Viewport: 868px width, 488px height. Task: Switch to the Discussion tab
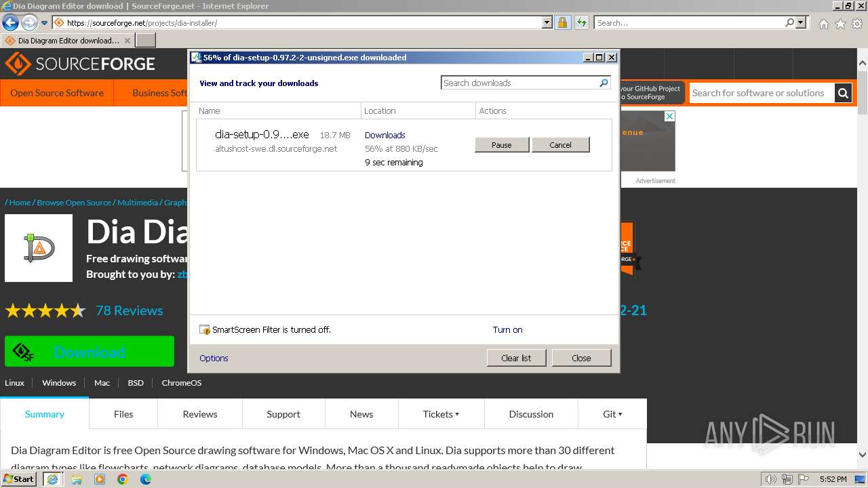[x=531, y=414]
